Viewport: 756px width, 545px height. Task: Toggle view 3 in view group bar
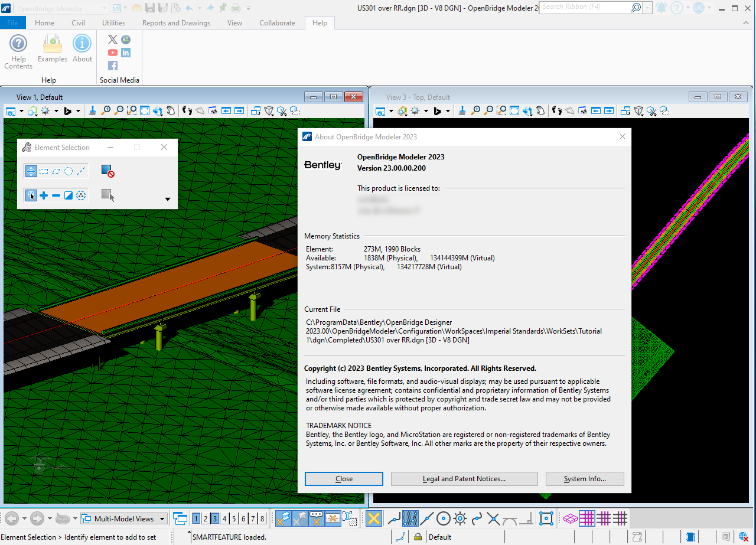pos(215,519)
